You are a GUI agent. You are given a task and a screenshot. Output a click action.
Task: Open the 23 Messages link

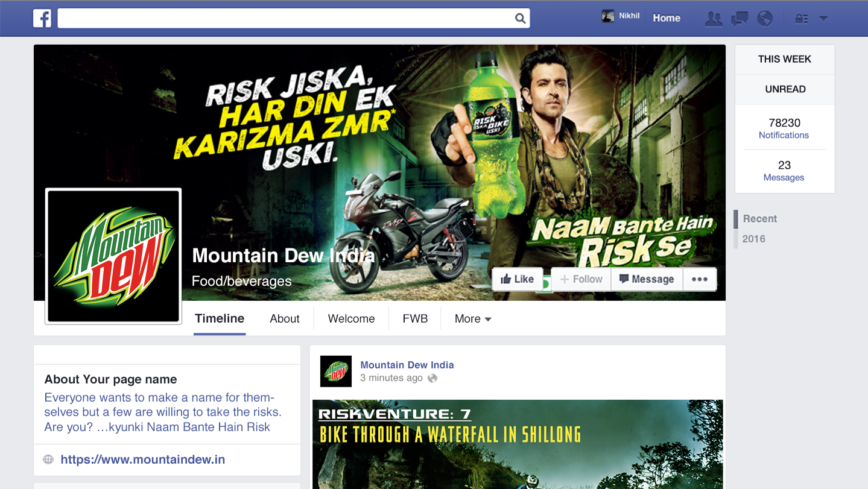click(784, 171)
